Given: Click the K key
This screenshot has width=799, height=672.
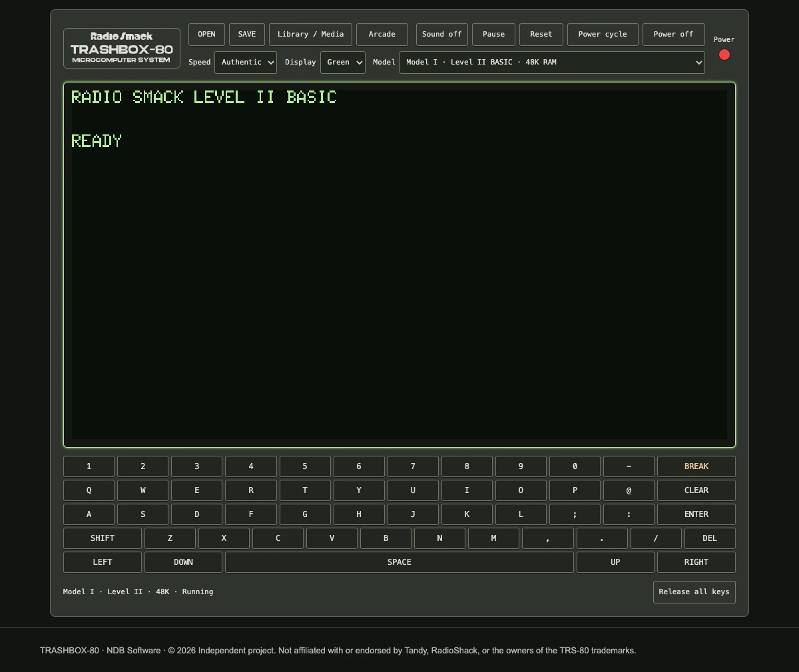Looking at the screenshot, I should 467,514.
